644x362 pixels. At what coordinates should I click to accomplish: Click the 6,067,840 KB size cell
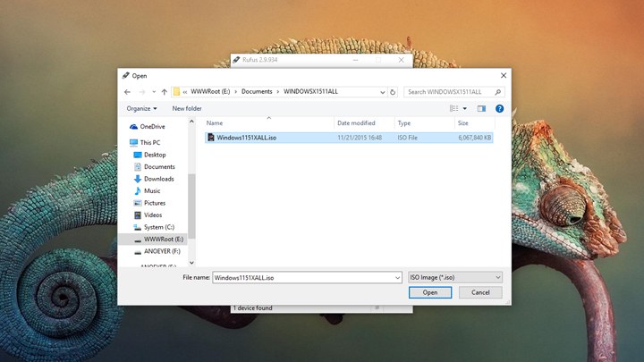(x=474, y=138)
